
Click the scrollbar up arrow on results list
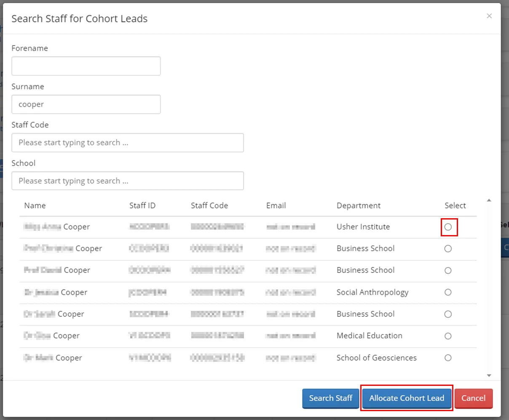click(489, 201)
